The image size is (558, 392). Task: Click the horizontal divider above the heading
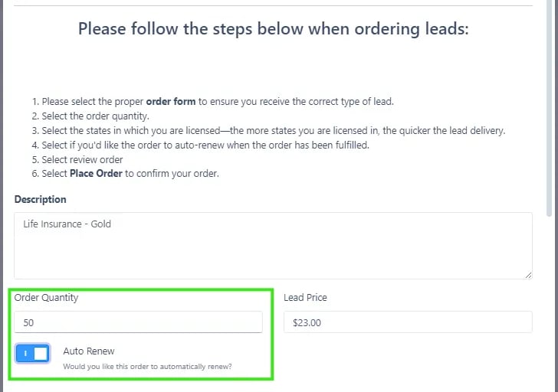tap(273, 6)
